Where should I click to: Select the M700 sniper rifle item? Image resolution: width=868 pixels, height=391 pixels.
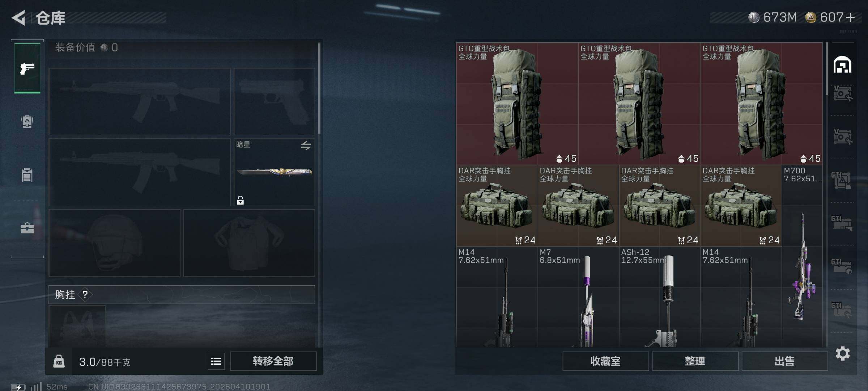pos(802,256)
